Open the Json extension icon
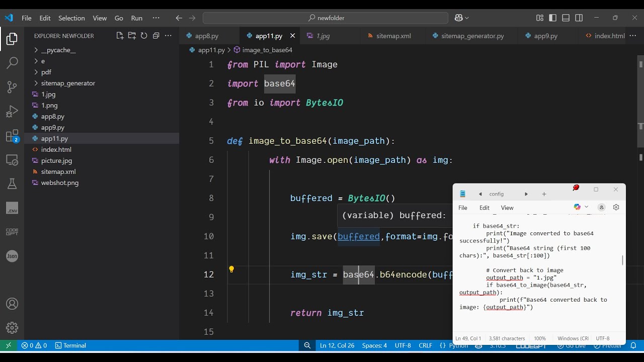The height and width of the screenshot is (362, 644). pos(12,256)
